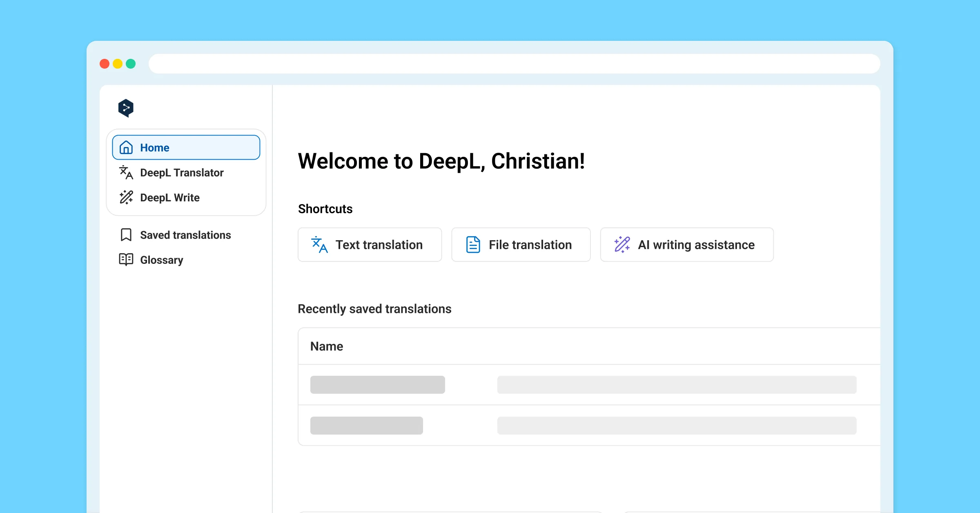Start a Text translation shortcut
980x513 pixels.
click(x=370, y=244)
